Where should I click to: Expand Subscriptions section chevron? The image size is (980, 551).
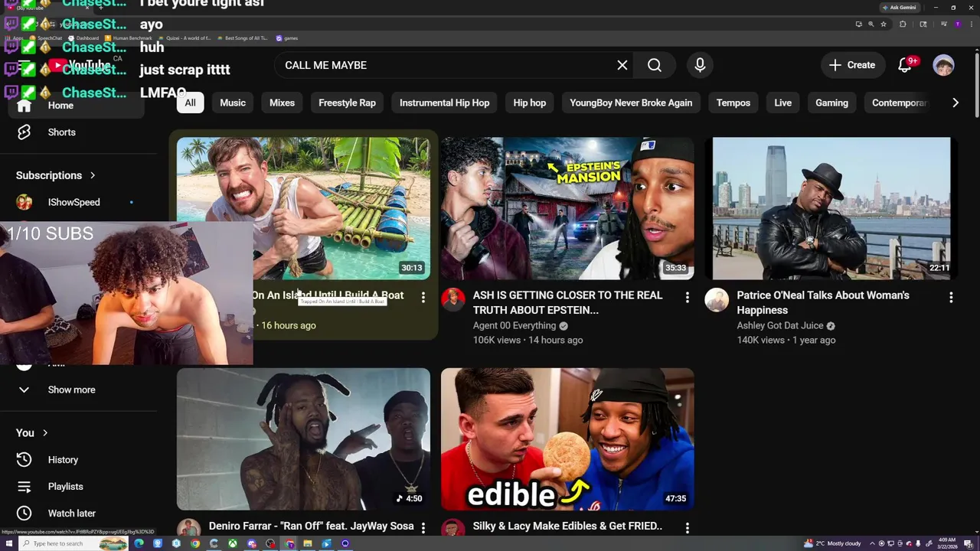click(x=93, y=175)
